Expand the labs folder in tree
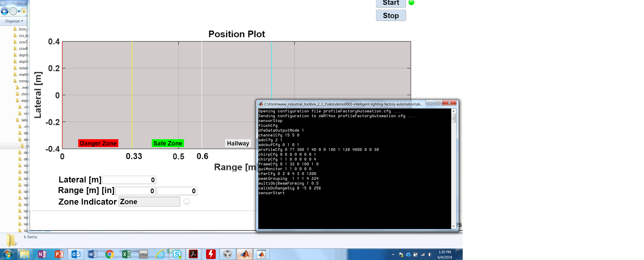The width and height of the screenshot is (644, 260). (24, 120)
